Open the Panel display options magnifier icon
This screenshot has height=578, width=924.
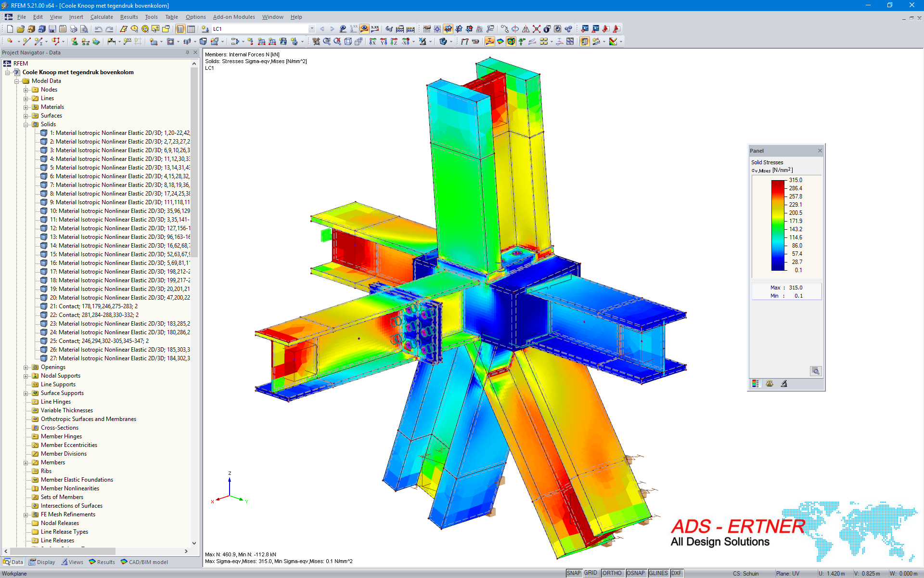pyautogui.click(x=816, y=371)
